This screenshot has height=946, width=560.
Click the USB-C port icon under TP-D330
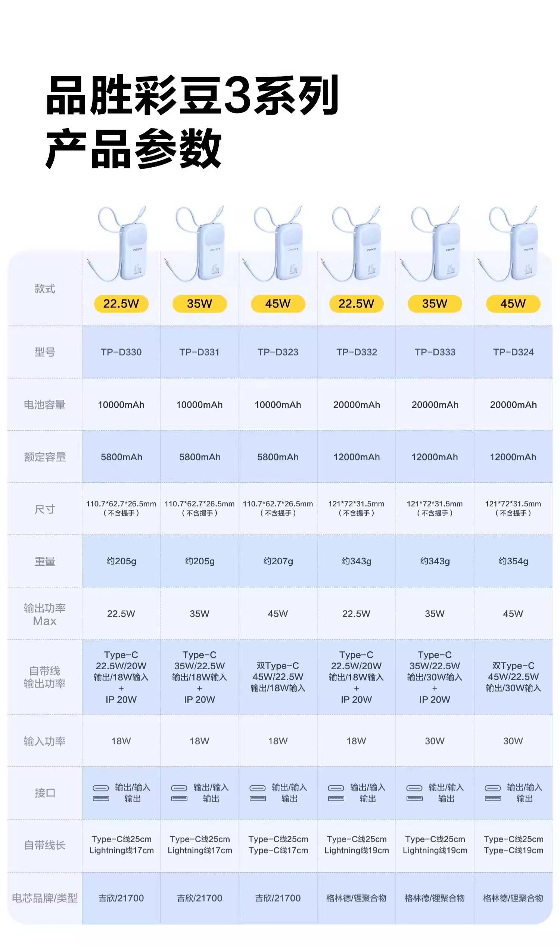tap(101, 788)
